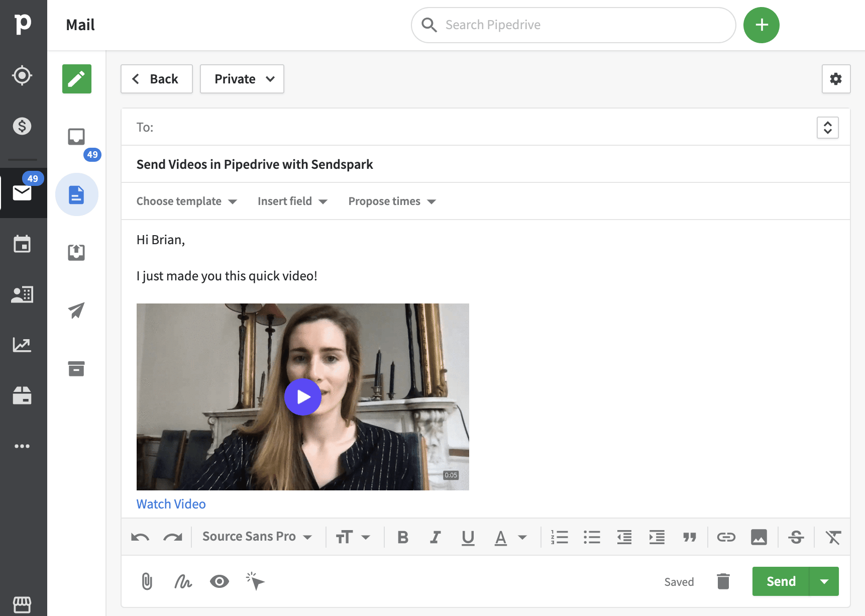The image size is (865, 616).
Task: Undo the last edit
Action: click(x=140, y=537)
